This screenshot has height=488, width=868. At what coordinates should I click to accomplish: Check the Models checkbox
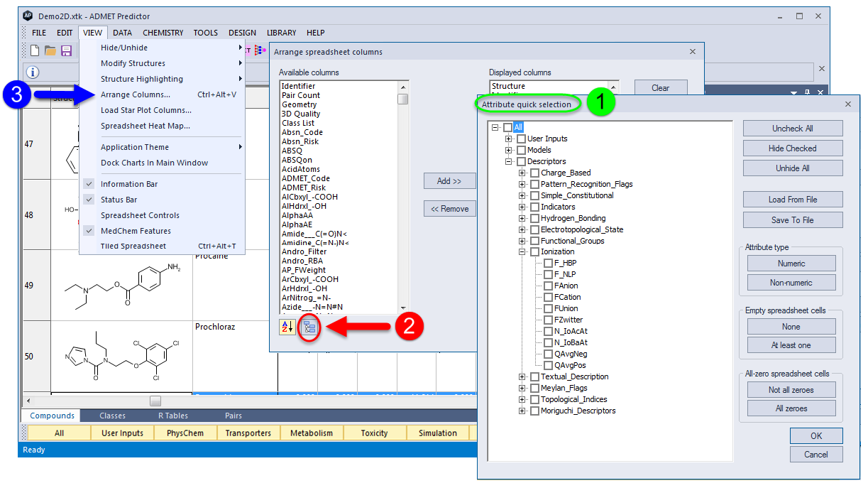click(x=521, y=150)
